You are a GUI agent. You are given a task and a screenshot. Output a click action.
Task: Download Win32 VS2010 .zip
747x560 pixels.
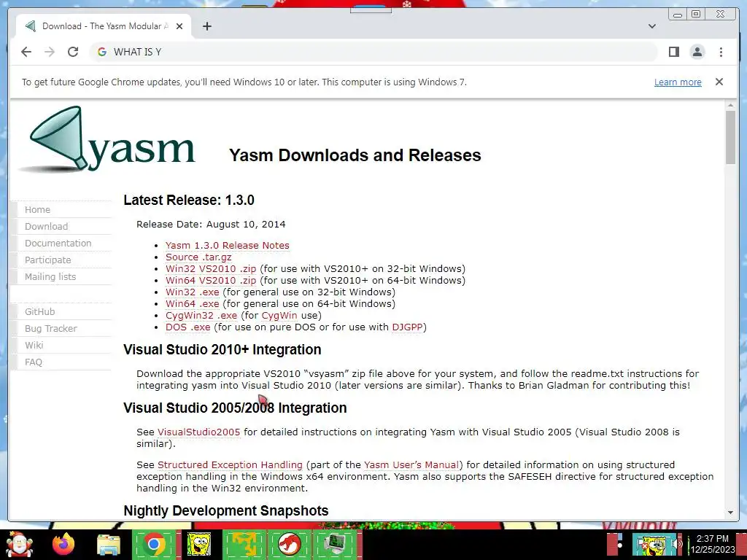click(x=211, y=268)
